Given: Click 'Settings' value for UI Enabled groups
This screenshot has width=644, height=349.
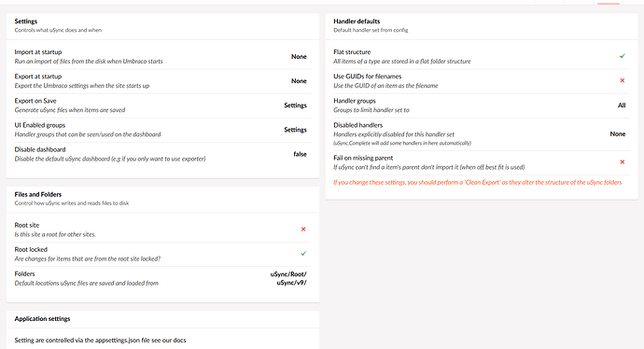Looking at the screenshot, I should pos(295,130).
